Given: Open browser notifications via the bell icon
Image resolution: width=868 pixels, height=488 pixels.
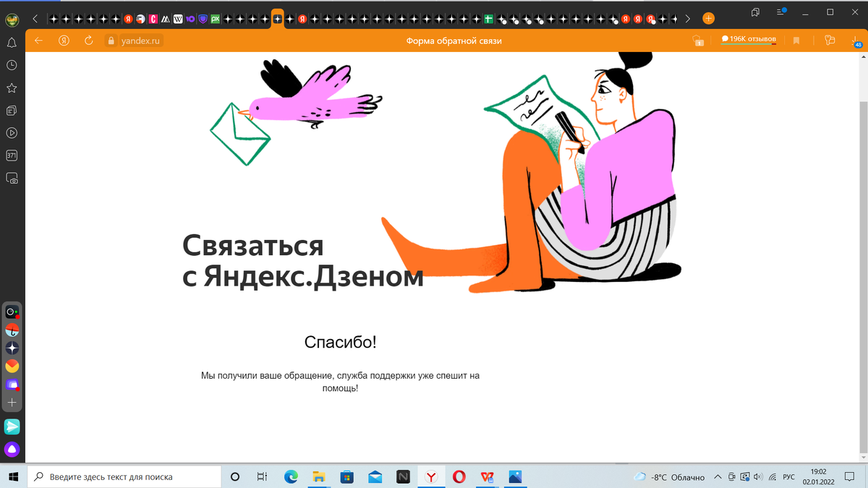Looking at the screenshot, I should click(x=11, y=43).
